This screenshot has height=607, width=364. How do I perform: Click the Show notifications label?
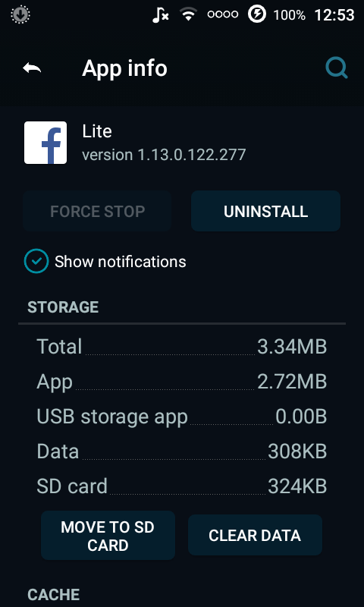121,262
